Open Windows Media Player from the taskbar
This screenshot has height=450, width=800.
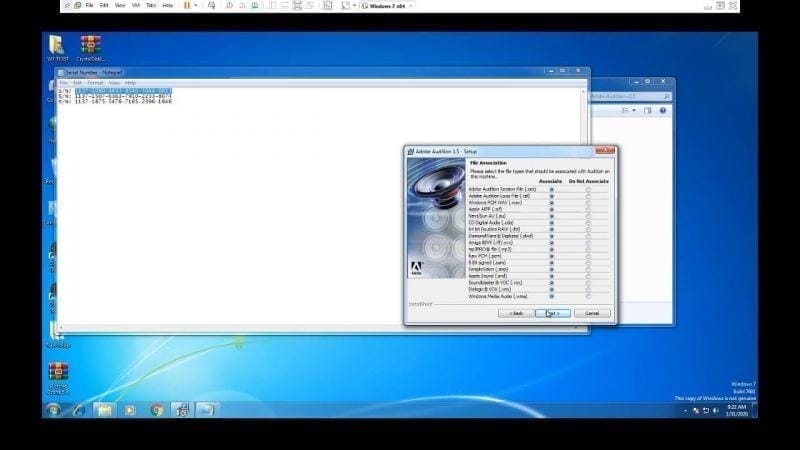[130, 410]
